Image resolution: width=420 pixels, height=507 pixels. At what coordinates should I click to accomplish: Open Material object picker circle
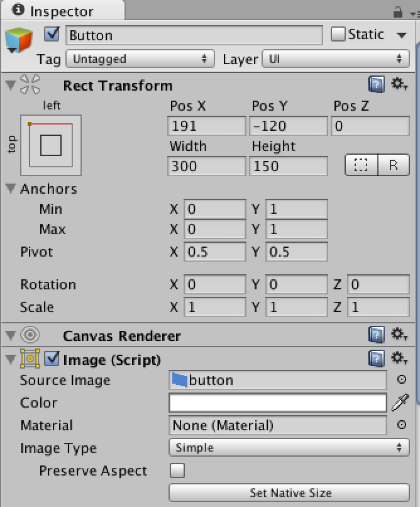point(402,425)
